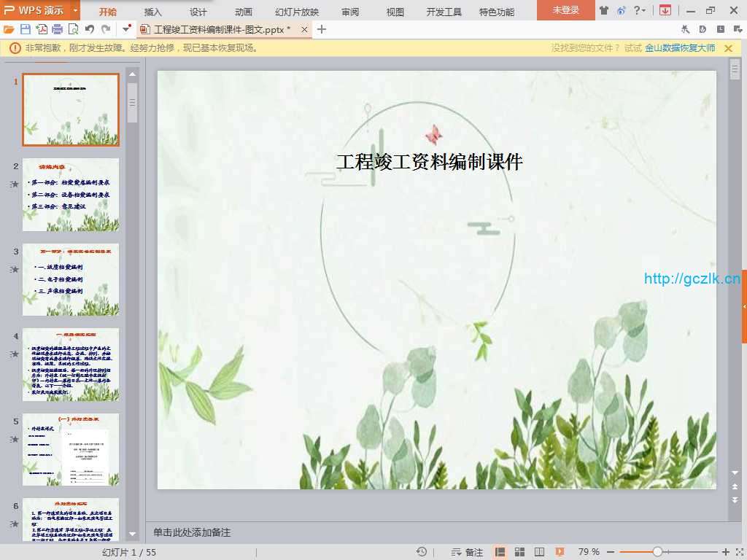
Task: Switch to the 幻灯片放映 tab
Action: click(297, 12)
